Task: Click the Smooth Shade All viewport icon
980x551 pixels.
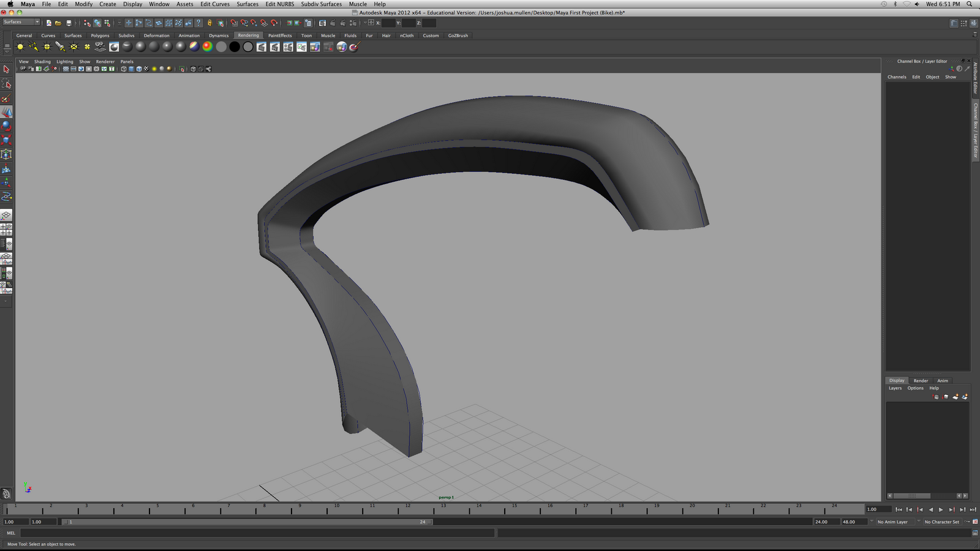Action: click(x=132, y=69)
